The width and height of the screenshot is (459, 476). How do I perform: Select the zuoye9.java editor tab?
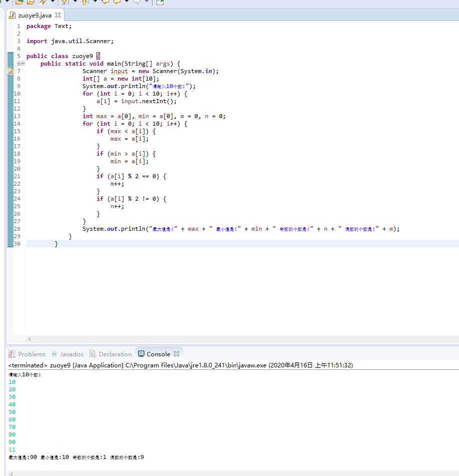point(34,16)
